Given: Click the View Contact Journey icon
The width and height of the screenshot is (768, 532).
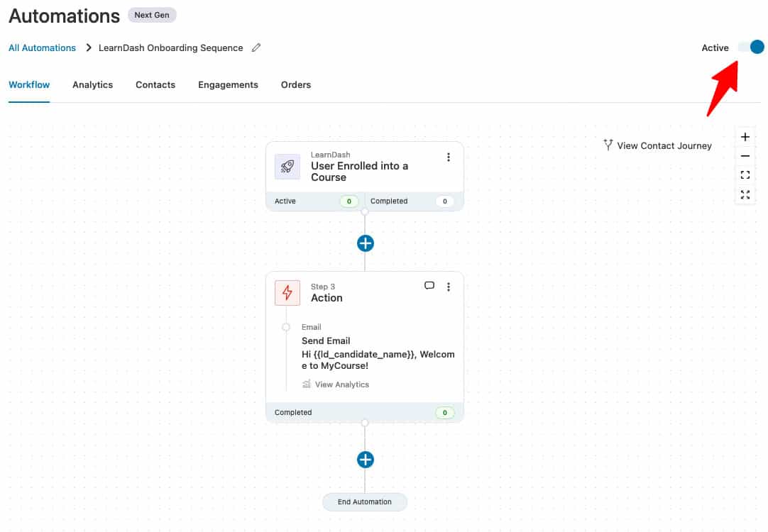Looking at the screenshot, I should tap(608, 145).
